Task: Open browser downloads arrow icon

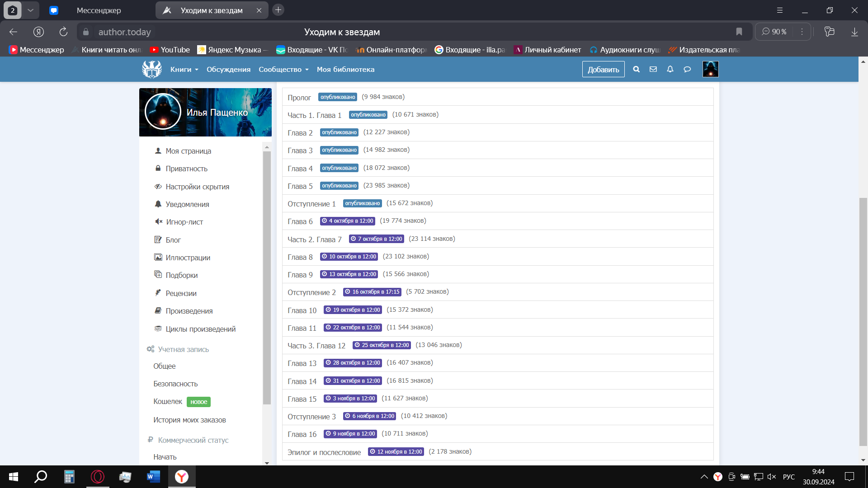Action: pyautogui.click(x=854, y=32)
